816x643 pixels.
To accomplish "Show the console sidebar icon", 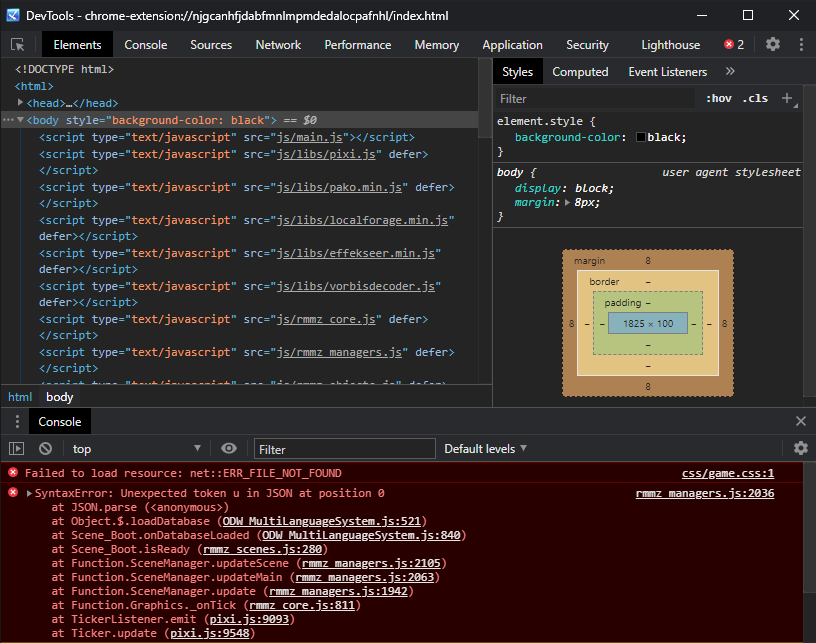I will (x=17, y=448).
